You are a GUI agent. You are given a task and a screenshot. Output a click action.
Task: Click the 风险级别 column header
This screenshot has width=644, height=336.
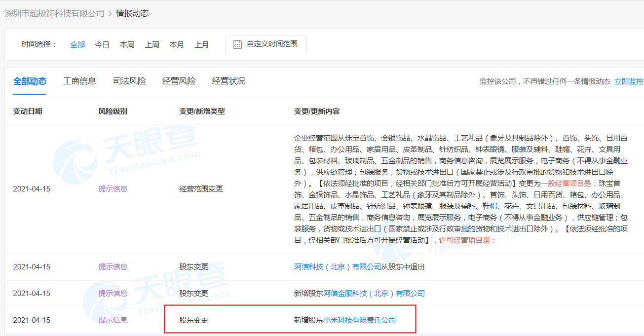[x=113, y=112]
